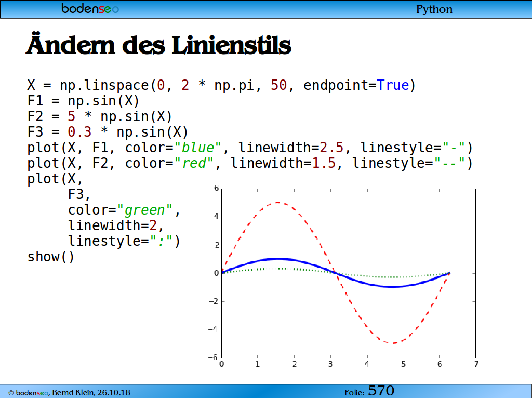Click the code line 'F1 = np.sin(X)'
Screen dimensions: 532x399
84,101
